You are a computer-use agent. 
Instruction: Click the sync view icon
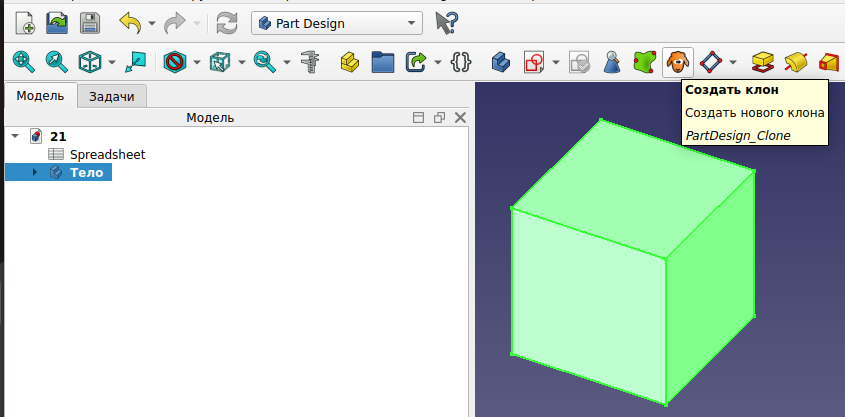(265, 62)
